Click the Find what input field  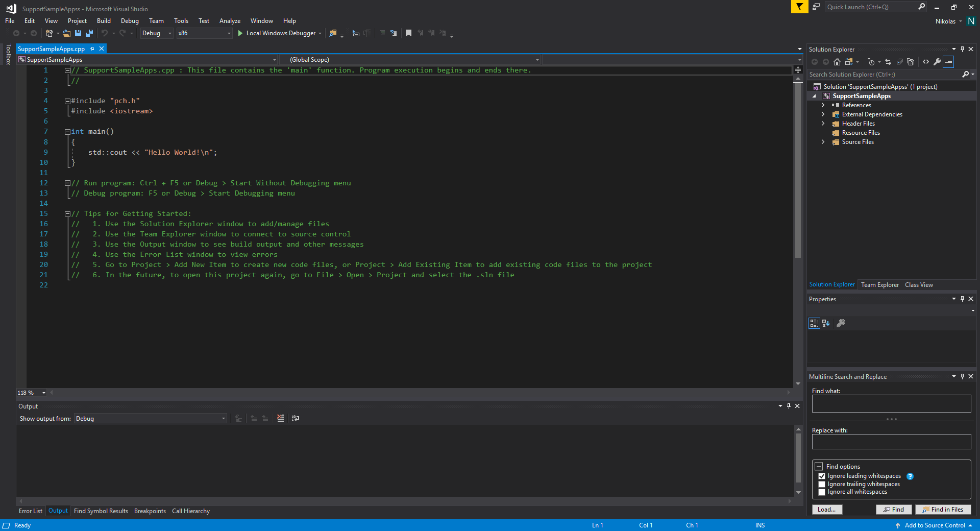pyautogui.click(x=891, y=403)
